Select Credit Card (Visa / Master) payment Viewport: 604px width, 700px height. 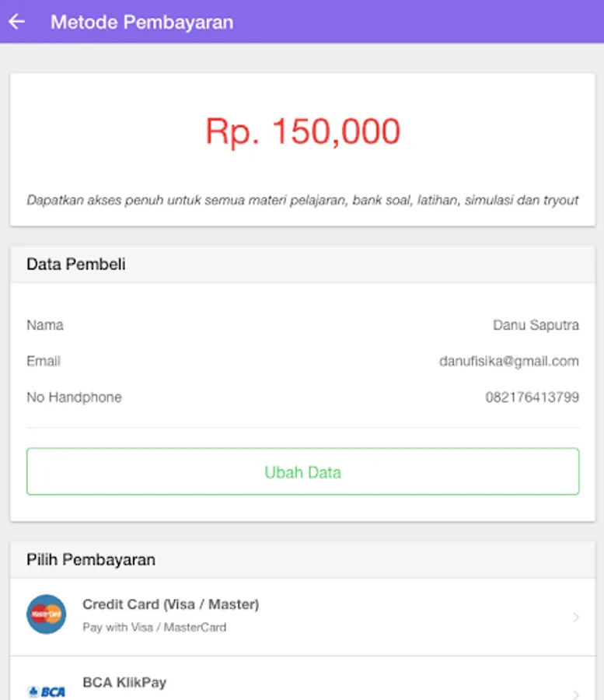(x=170, y=604)
